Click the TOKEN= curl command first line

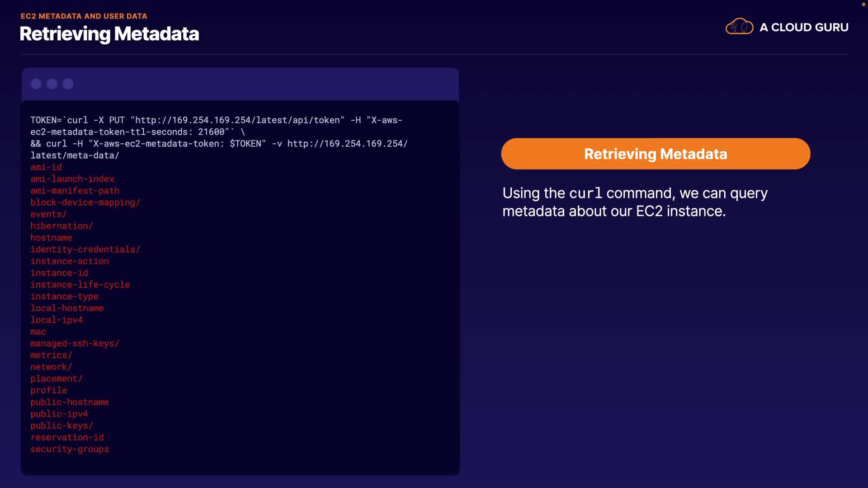pyautogui.click(x=216, y=120)
